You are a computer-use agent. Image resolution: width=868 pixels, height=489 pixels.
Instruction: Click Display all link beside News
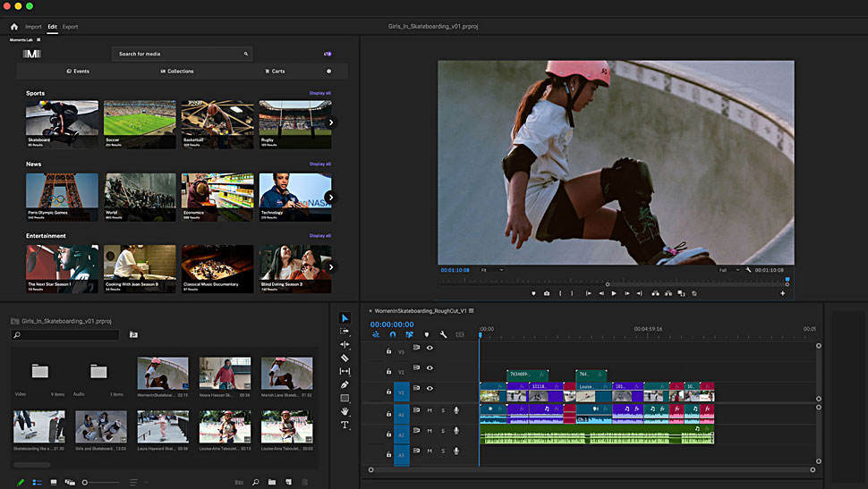coord(319,164)
